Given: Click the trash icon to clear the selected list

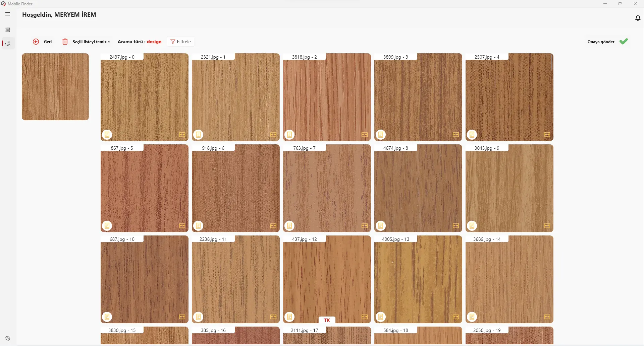Looking at the screenshot, I should pos(65,42).
